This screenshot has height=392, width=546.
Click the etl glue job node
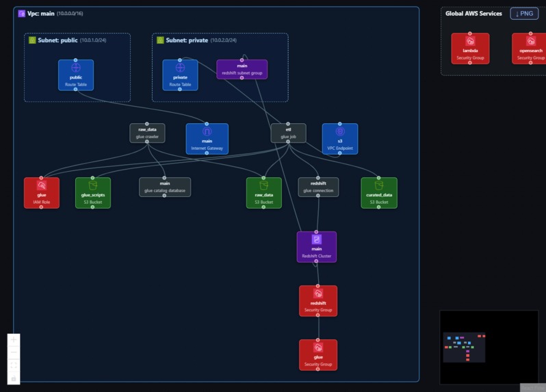288,133
